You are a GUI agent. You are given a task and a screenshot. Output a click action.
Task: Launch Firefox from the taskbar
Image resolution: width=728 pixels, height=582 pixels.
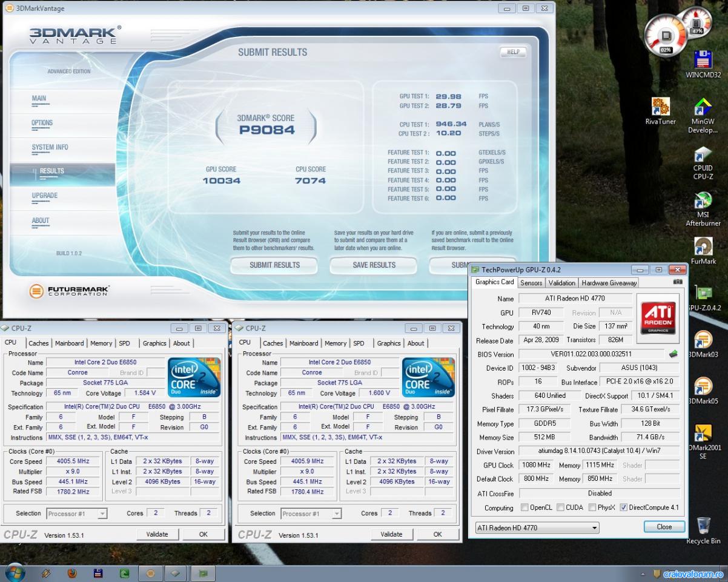tap(72, 573)
